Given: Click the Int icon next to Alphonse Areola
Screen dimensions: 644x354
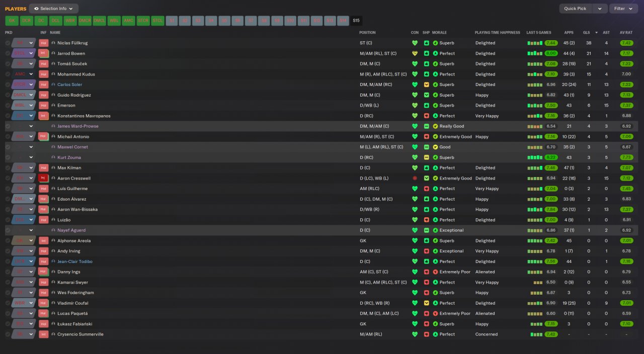Looking at the screenshot, I should pos(44,240).
